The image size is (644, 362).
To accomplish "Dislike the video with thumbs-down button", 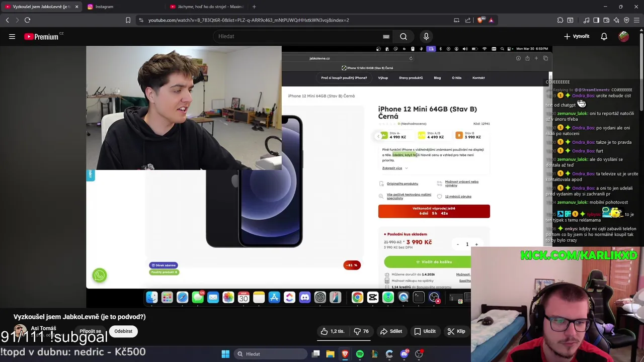I will click(x=361, y=331).
